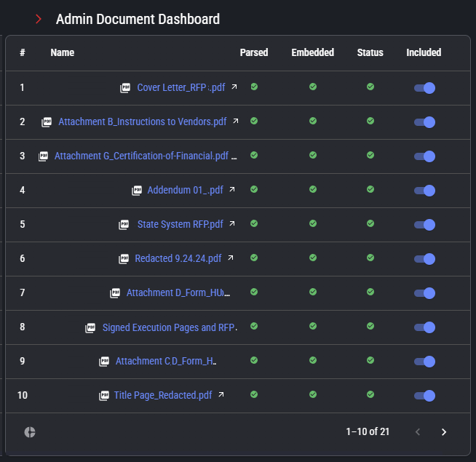Screen dimensions: 476x462
Task: Open external link arrow for State System RFP
Action: click(232, 224)
